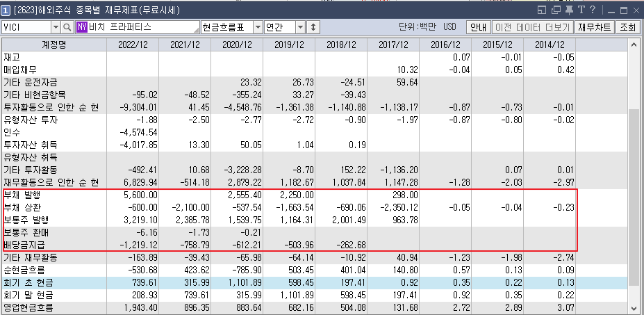The height and width of the screenshot is (315, 644).
Task: Select the 2017/12 column header
Action: [393, 45]
